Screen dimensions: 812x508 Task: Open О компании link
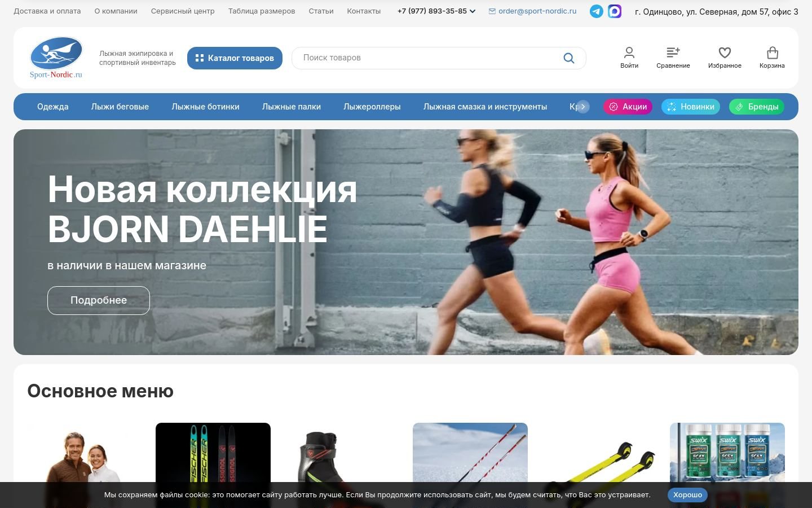pyautogui.click(x=116, y=11)
